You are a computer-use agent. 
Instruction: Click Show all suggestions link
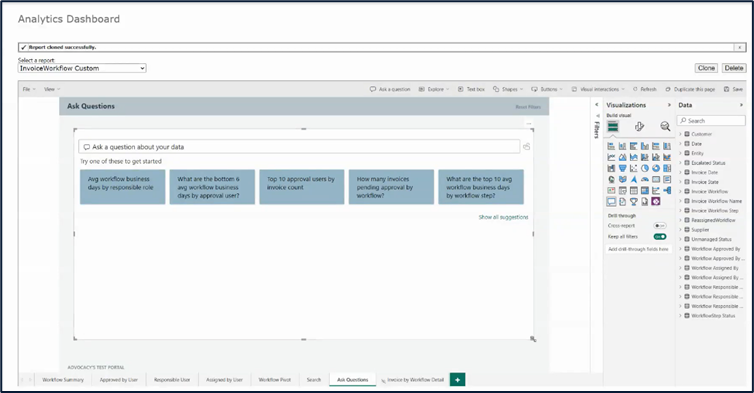[503, 217]
